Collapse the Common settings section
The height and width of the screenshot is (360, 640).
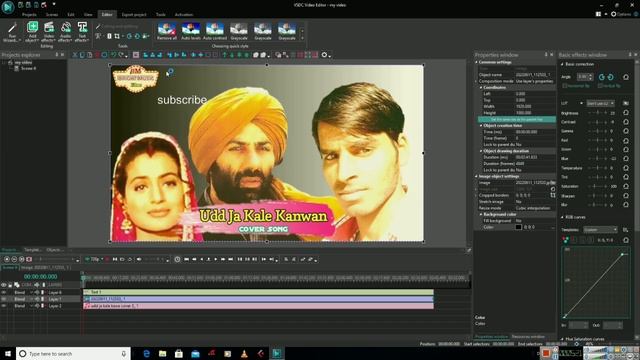point(476,62)
